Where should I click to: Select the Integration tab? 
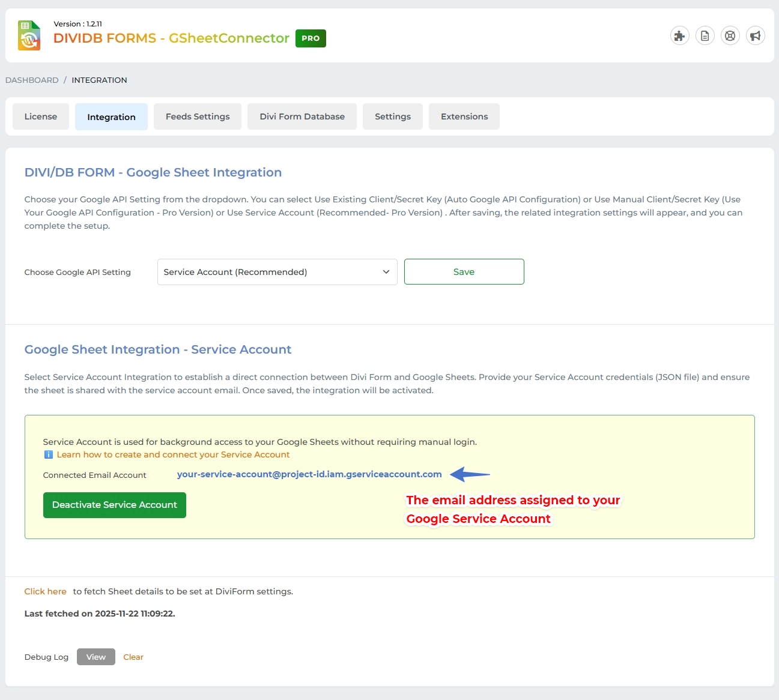pyautogui.click(x=111, y=117)
